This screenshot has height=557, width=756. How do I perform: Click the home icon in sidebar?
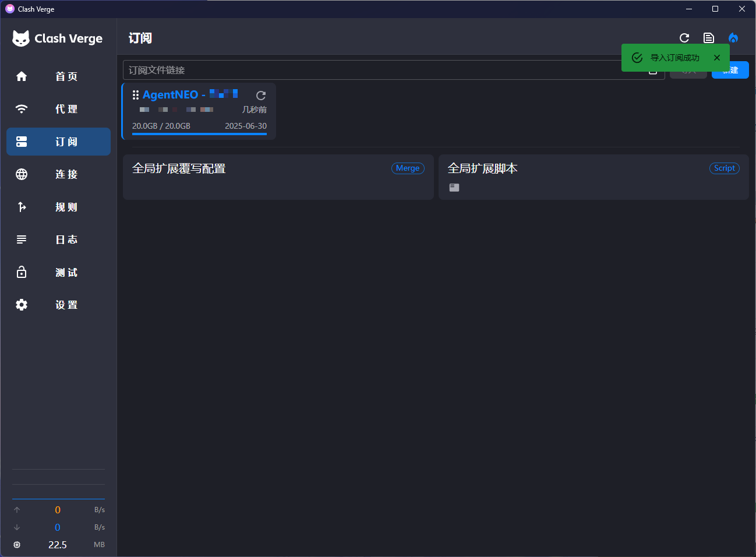pos(22,76)
